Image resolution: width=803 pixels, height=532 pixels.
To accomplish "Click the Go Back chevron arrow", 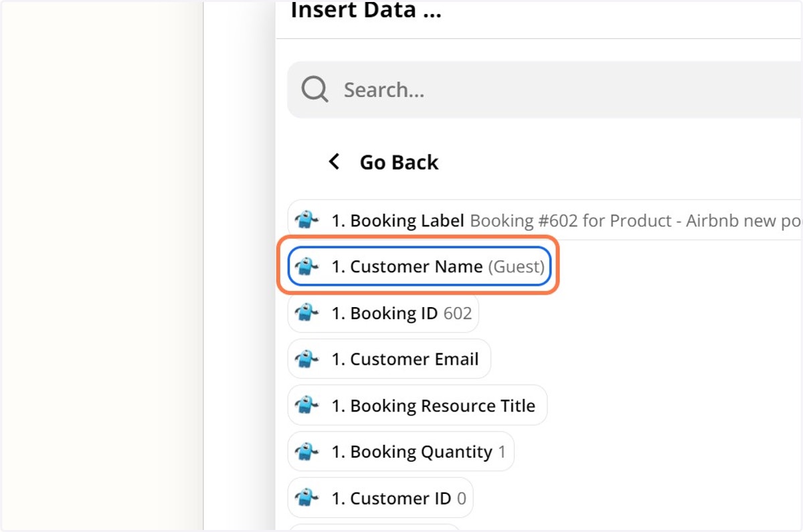I will 334,161.
